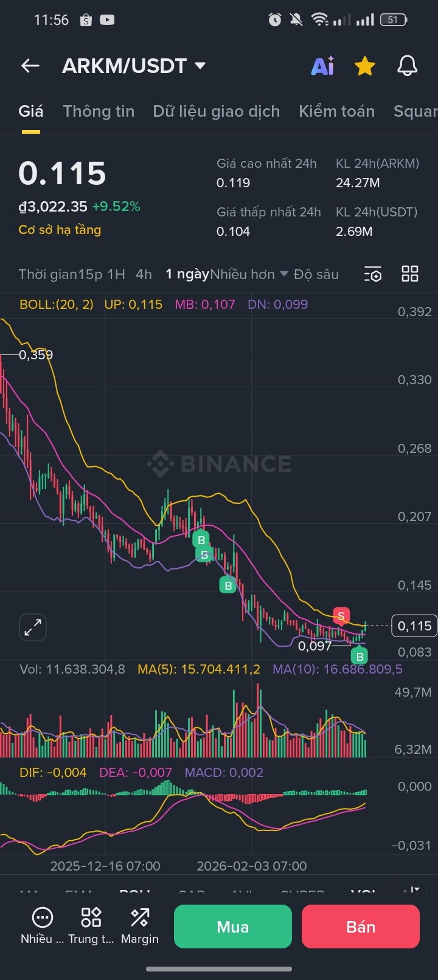Open the ARKM/USDT pair selector dropdown
The width and height of the screenshot is (438, 980).
[134, 66]
